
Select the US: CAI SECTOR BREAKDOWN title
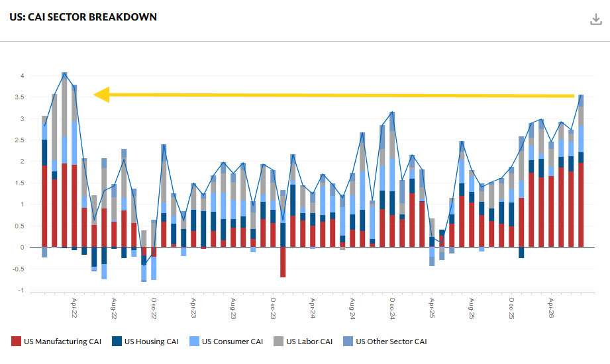tap(83, 17)
